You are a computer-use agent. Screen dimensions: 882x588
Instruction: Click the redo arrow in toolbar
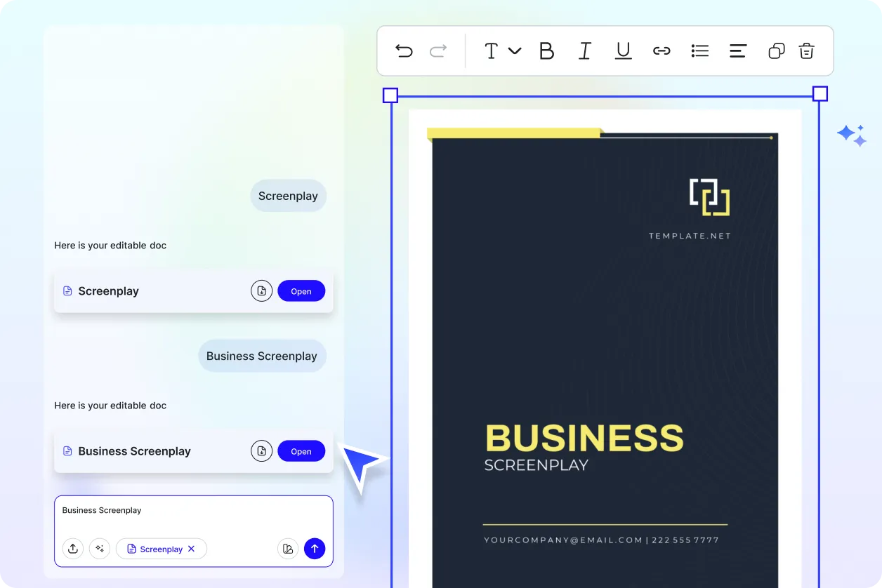click(x=438, y=51)
